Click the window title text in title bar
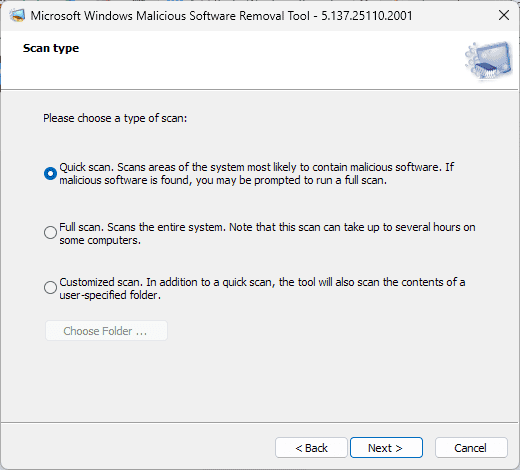Image resolution: width=520 pixels, height=470 pixels. (x=221, y=16)
